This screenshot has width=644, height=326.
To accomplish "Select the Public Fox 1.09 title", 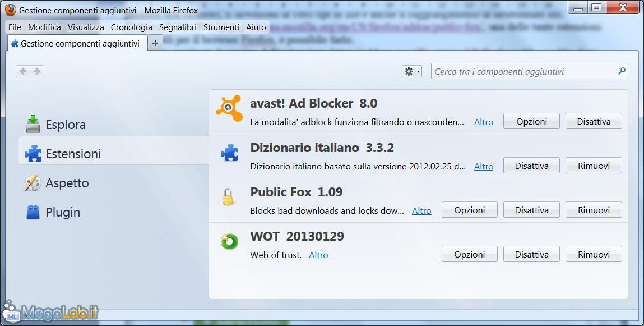I will click(x=296, y=192).
